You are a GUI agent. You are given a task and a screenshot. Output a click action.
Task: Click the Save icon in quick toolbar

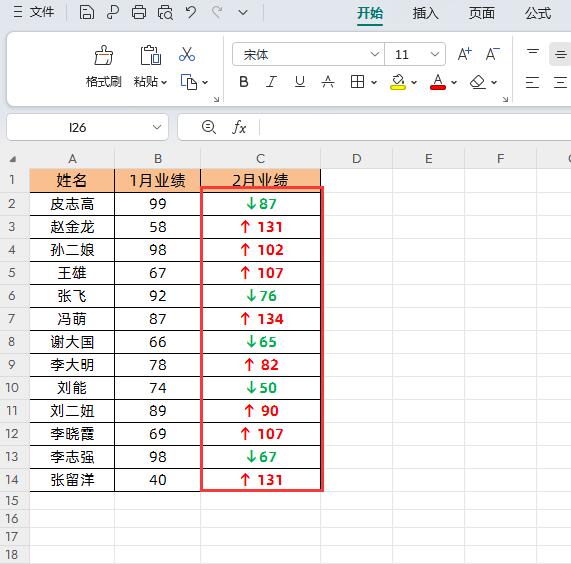tap(87, 12)
